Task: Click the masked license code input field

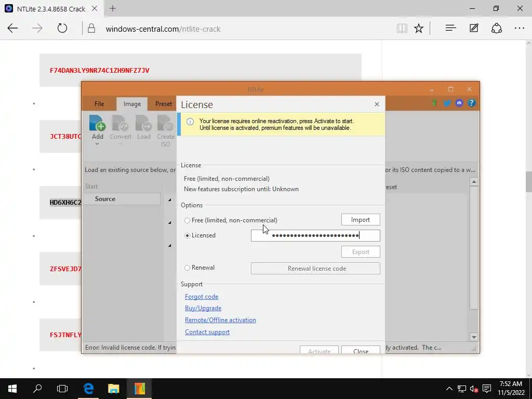Action: (x=315, y=235)
